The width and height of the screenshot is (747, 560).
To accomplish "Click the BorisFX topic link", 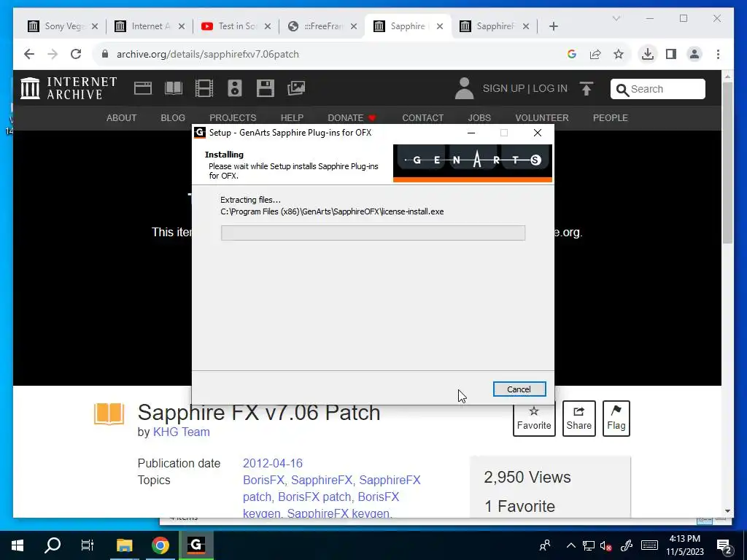I will tap(263, 480).
